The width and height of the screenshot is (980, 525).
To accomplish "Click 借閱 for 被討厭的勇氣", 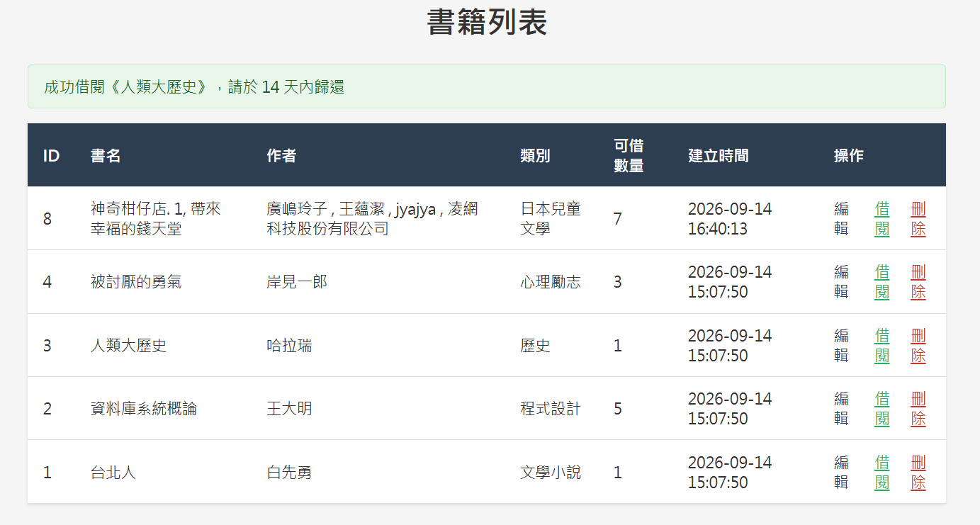I will point(882,282).
